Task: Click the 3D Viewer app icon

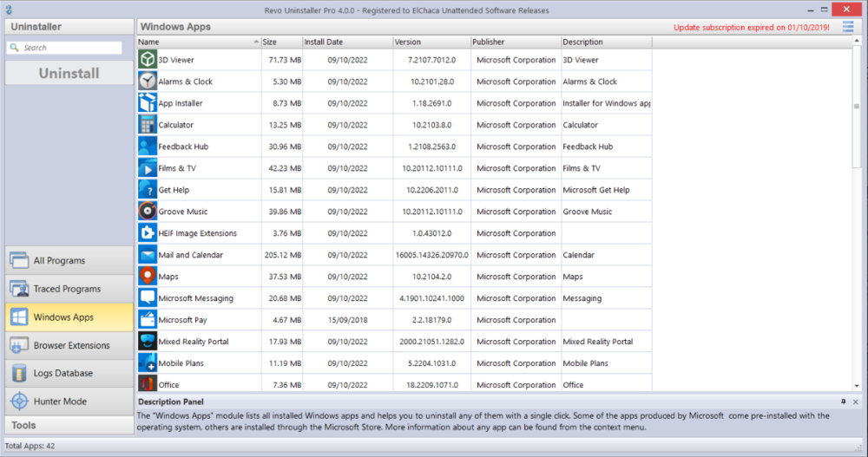Action: pos(147,60)
